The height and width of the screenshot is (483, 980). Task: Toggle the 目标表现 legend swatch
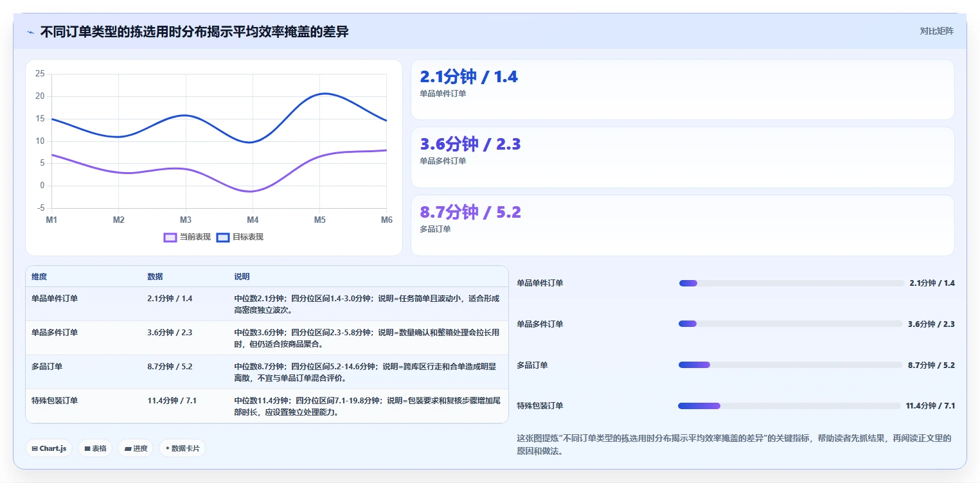tap(223, 237)
